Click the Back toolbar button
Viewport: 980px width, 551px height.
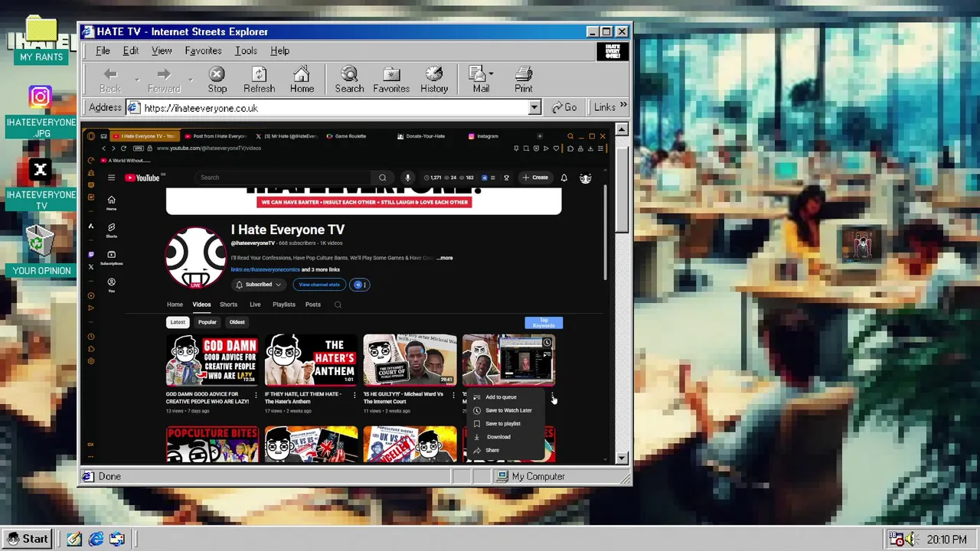[109, 80]
